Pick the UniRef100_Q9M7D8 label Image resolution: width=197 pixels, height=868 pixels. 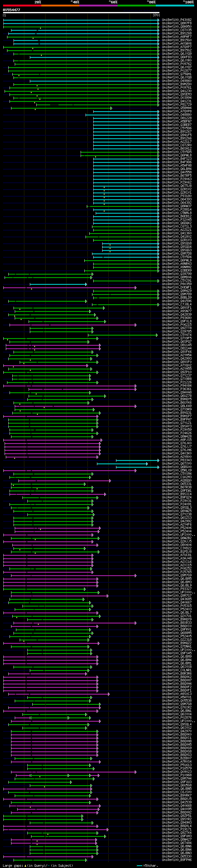pyautogui.click(x=177, y=253)
